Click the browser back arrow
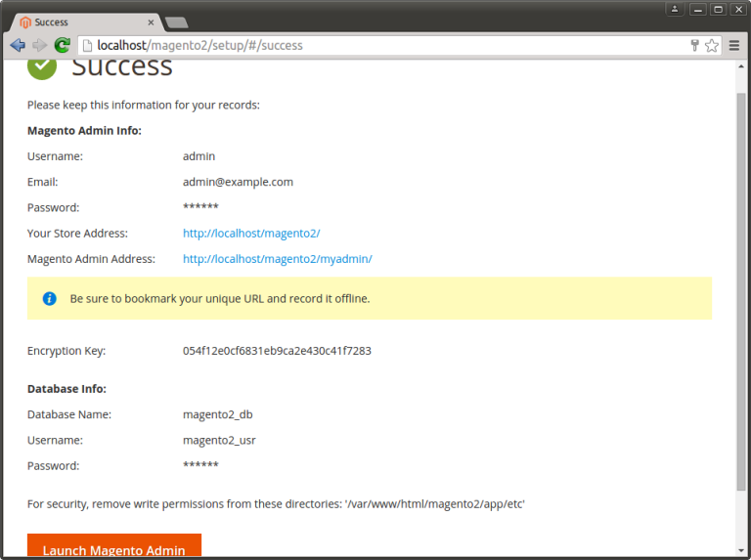Image resolution: width=751 pixels, height=560 pixels. pos(17,45)
